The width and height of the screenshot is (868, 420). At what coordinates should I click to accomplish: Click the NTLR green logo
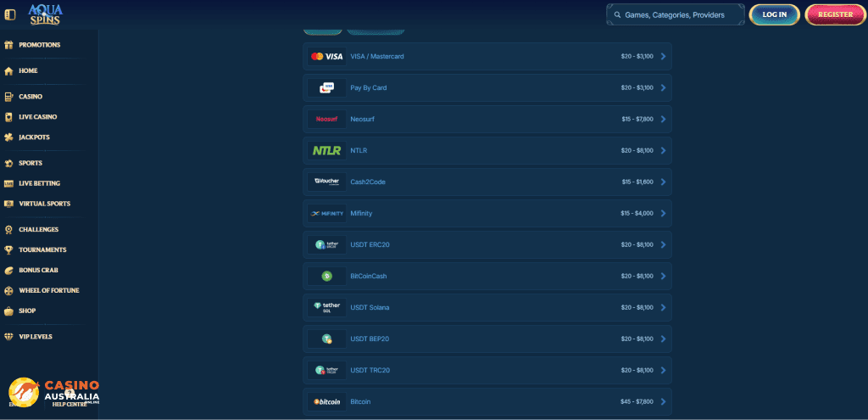point(327,150)
